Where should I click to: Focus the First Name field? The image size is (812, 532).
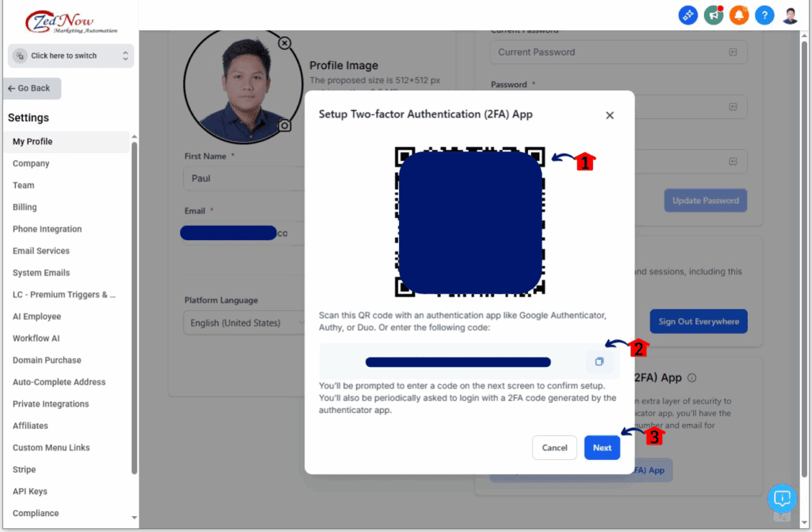(244, 178)
